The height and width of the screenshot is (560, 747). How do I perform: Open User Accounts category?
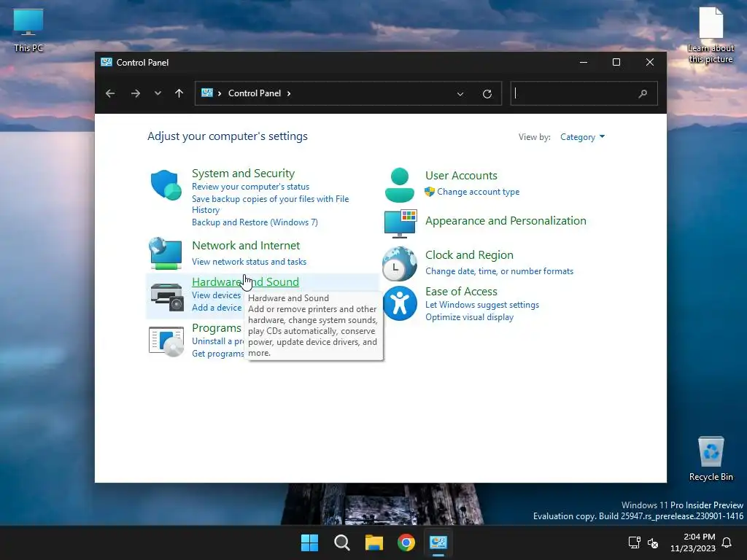point(461,176)
